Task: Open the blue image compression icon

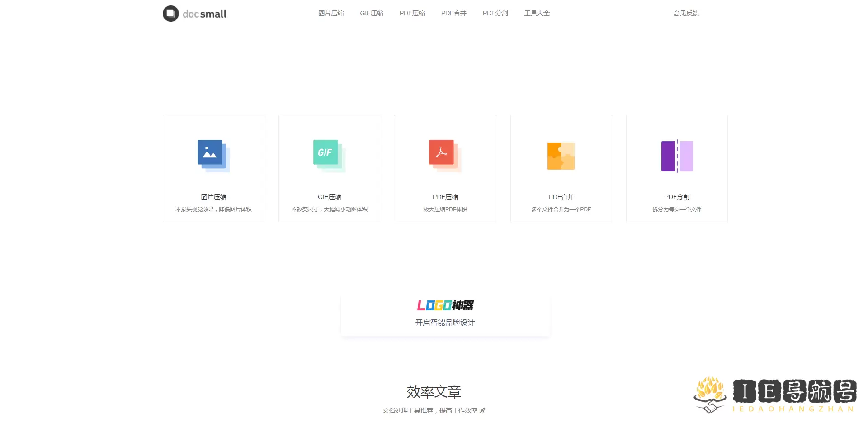Action: [x=213, y=155]
